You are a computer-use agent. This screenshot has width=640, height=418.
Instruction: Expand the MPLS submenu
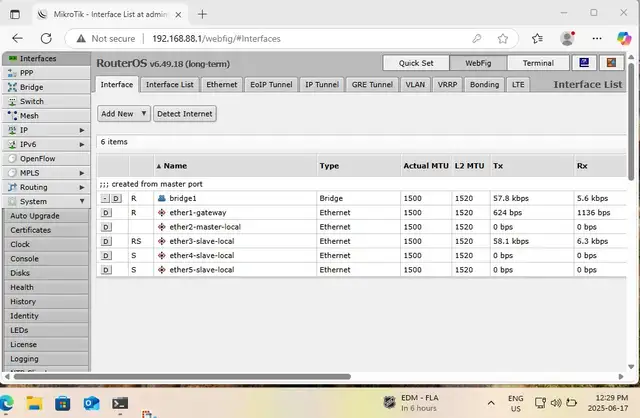point(82,173)
